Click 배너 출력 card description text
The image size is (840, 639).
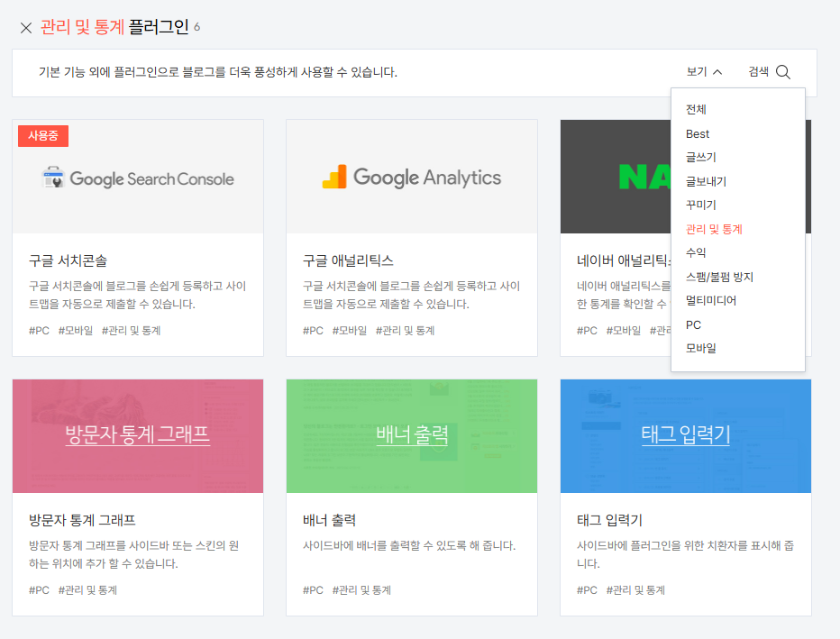click(409, 546)
